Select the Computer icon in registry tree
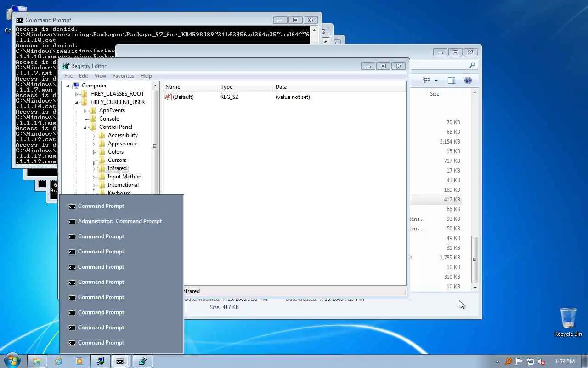 coord(76,86)
